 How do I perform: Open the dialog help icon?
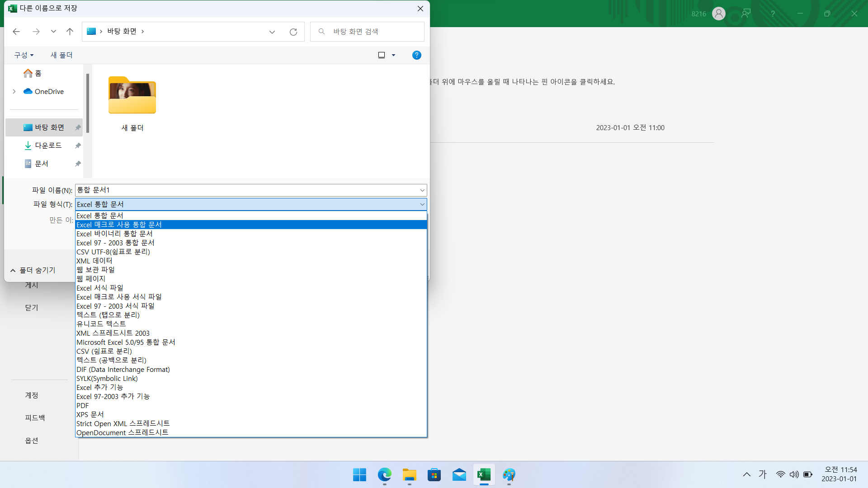click(x=416, y=55)
